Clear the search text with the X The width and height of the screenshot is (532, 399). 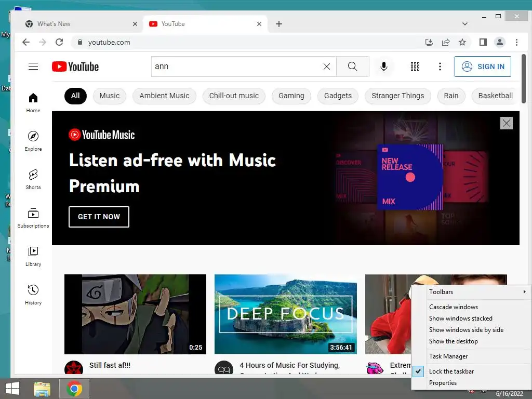(326, 66)
